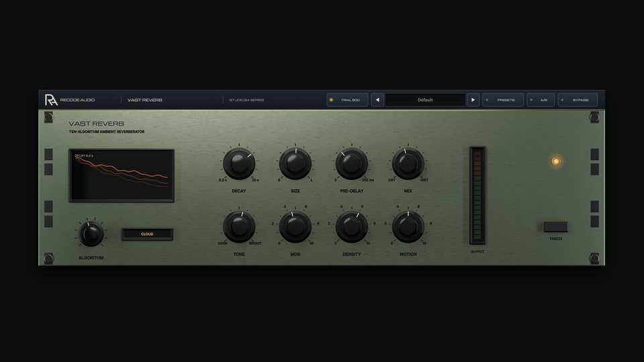Open the Presets browser
This screenshot has height=362, width=644.
[x=502, y=100]
